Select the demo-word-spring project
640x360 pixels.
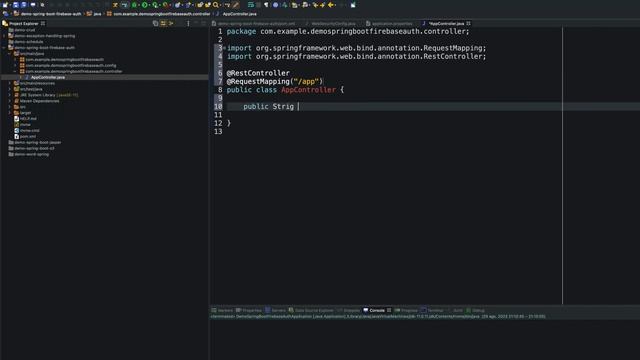(x=31, y=154)
